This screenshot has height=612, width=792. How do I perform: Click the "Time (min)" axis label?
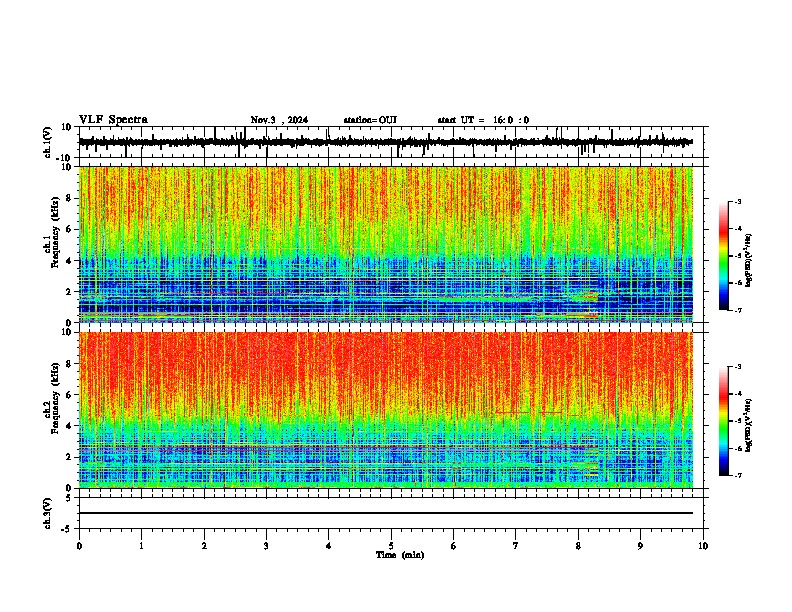400,555
